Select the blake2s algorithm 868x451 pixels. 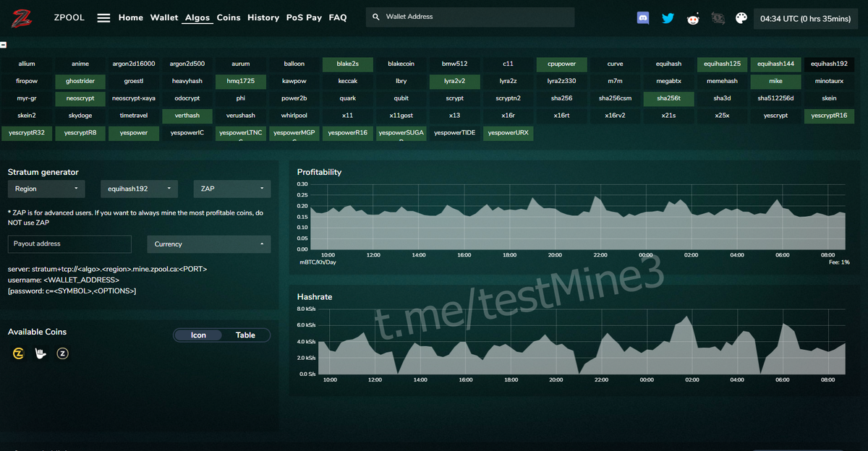(x=348, y=64)
